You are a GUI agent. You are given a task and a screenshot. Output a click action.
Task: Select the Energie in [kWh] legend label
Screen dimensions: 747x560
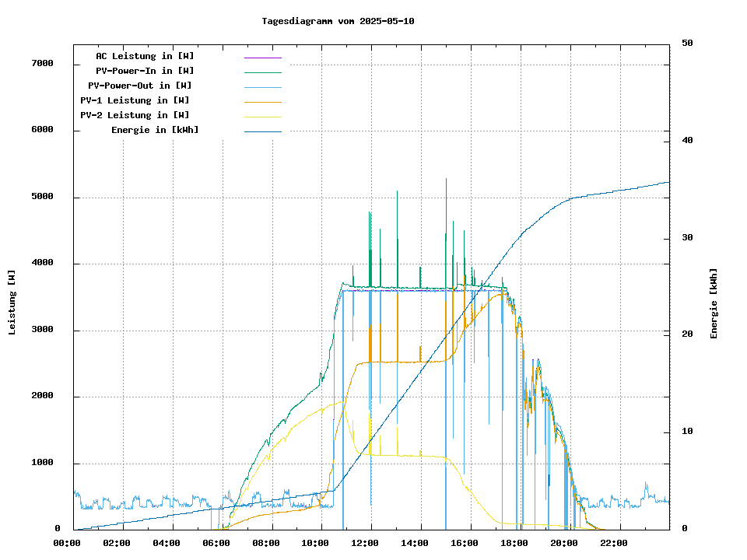point(155,130)
